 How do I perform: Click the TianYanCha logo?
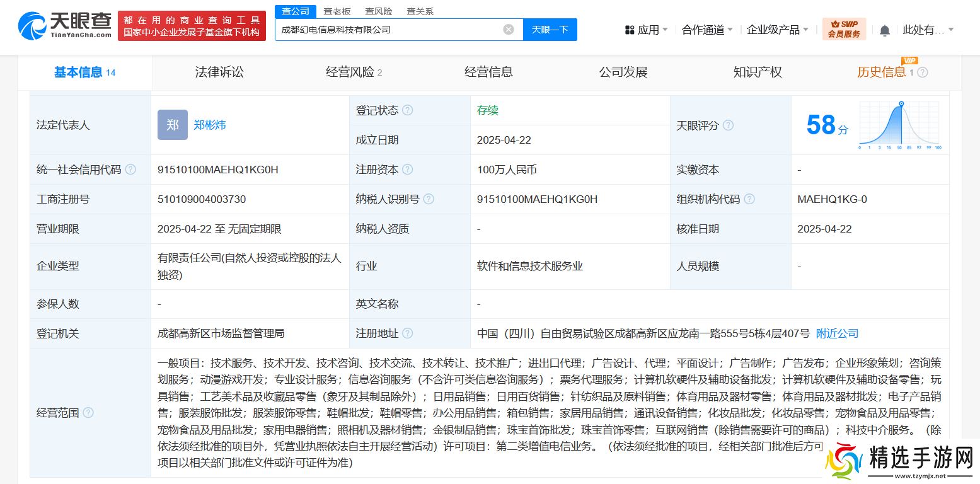coord(65,25)
